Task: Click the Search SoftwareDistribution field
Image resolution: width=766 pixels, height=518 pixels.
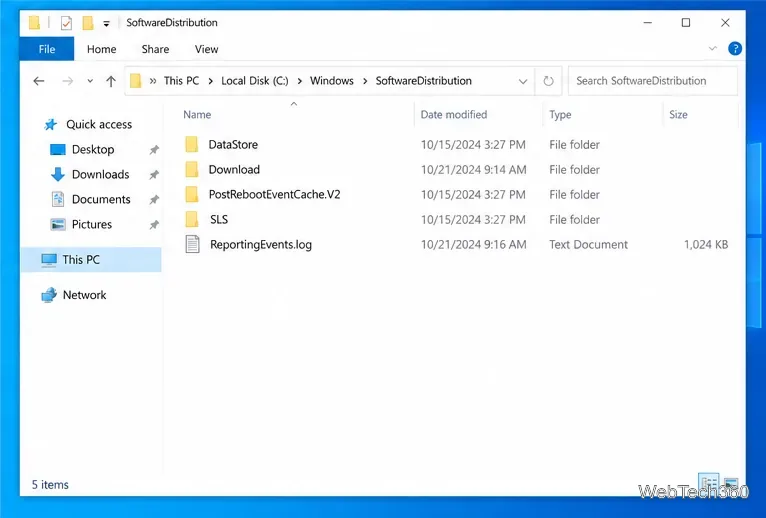Action: [x=653, y=81]
